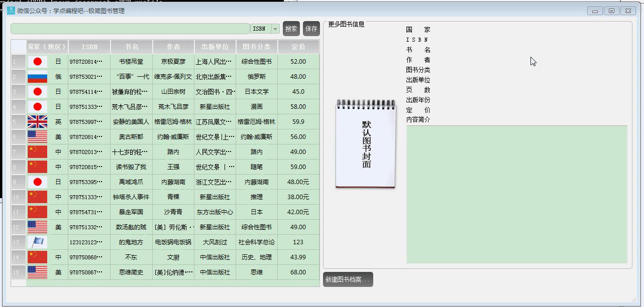Select the US flag icon beside 思维简史
The width and height of the screenshot is (644, 307).
coord(37,272)
